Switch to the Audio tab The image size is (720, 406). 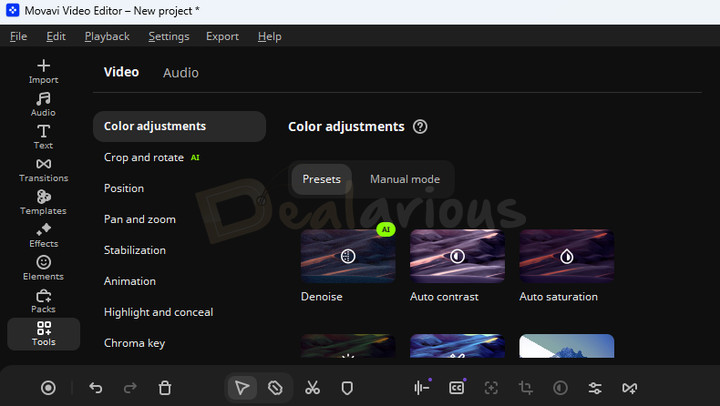[x=181, y=73]
